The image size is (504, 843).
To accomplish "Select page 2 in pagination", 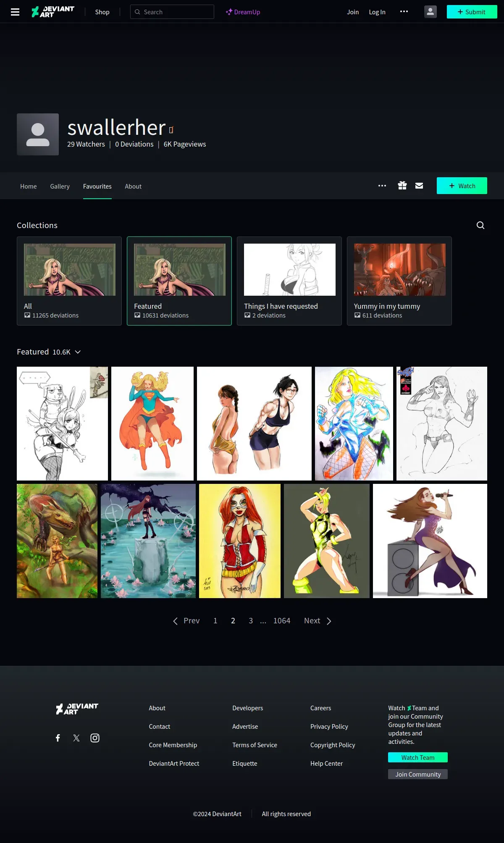I will tap(233, 621).
